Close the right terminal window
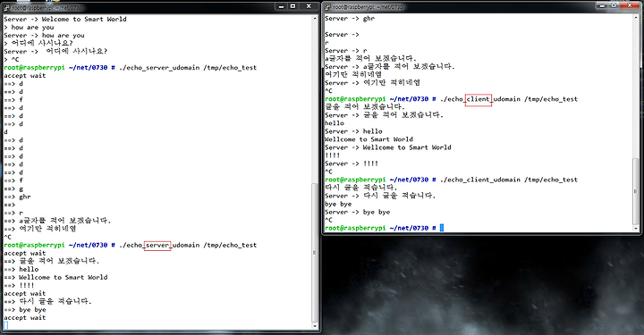The width and height of the screenshot is (644, 335). (630, 5)
